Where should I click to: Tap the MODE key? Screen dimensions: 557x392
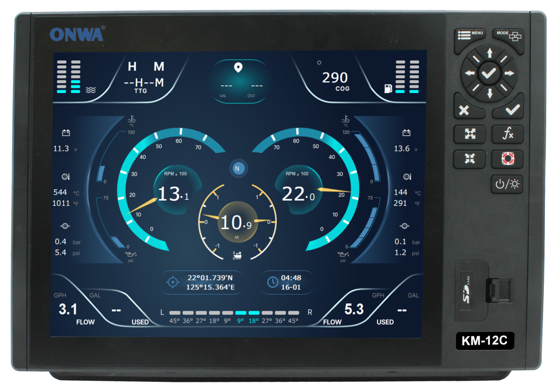coord(508,36)
